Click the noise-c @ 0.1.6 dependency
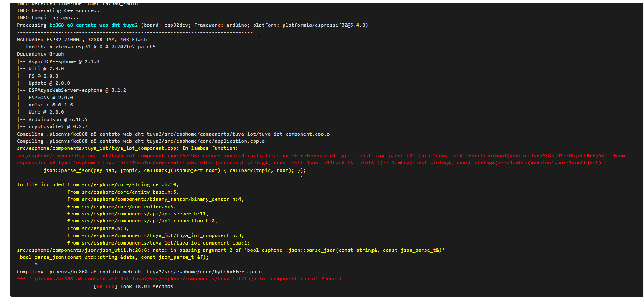Viewport: 644px width, 298px height. pos(45,105)
